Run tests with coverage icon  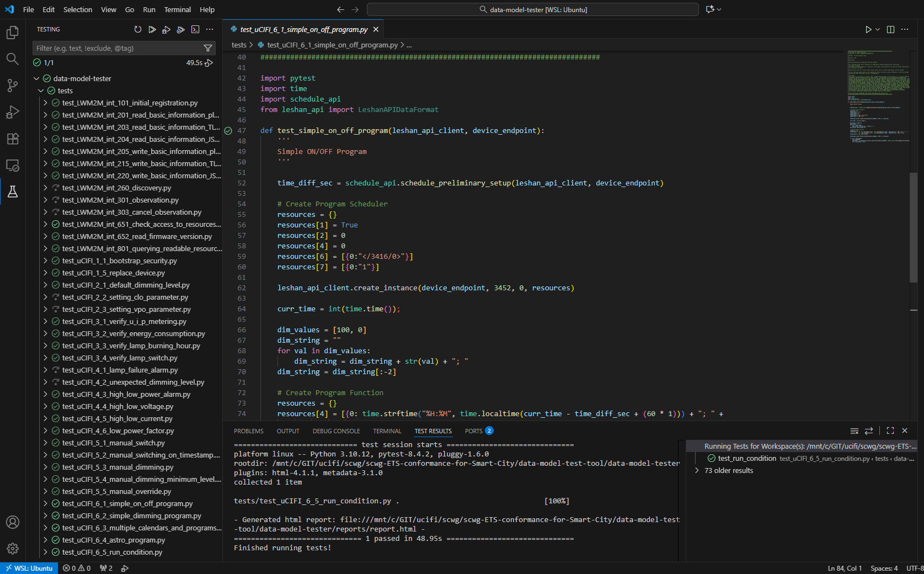[180, 29]
